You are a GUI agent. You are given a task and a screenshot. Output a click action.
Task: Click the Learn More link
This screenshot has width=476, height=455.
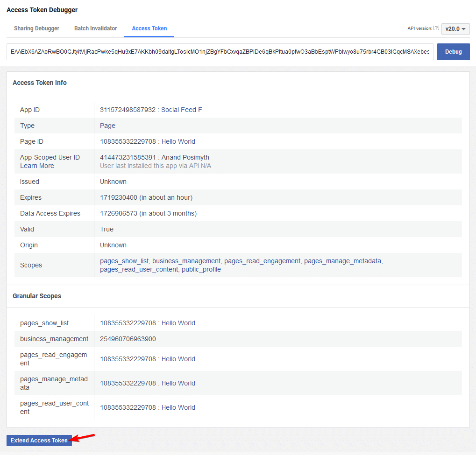[x=37, y=166]
